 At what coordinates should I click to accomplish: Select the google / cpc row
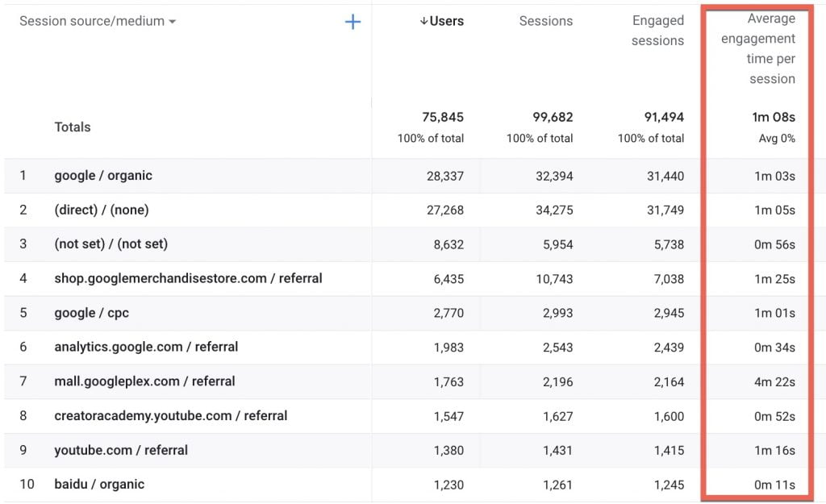[91, 313]
